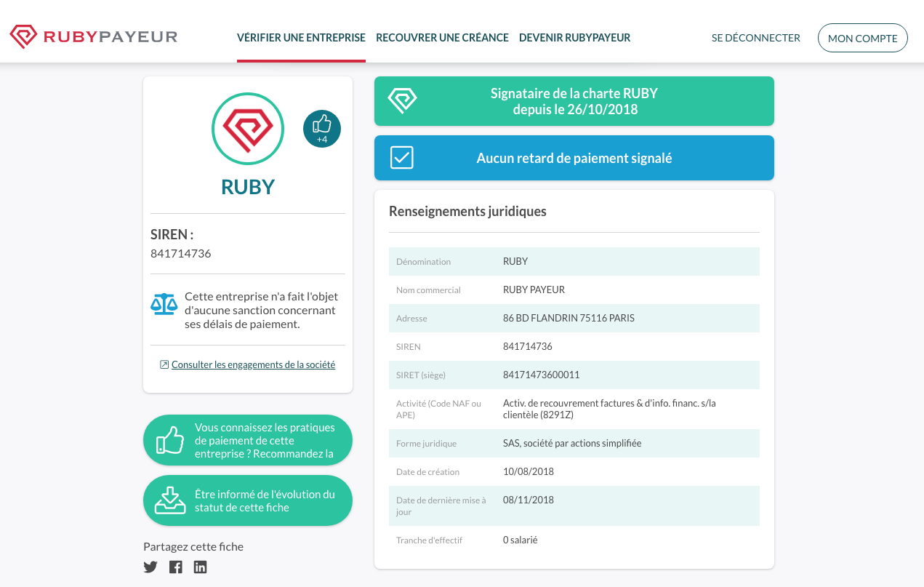Click the scales of justice icon
Viewport: 924px width, 587px height.
click(x=164, y=304)
